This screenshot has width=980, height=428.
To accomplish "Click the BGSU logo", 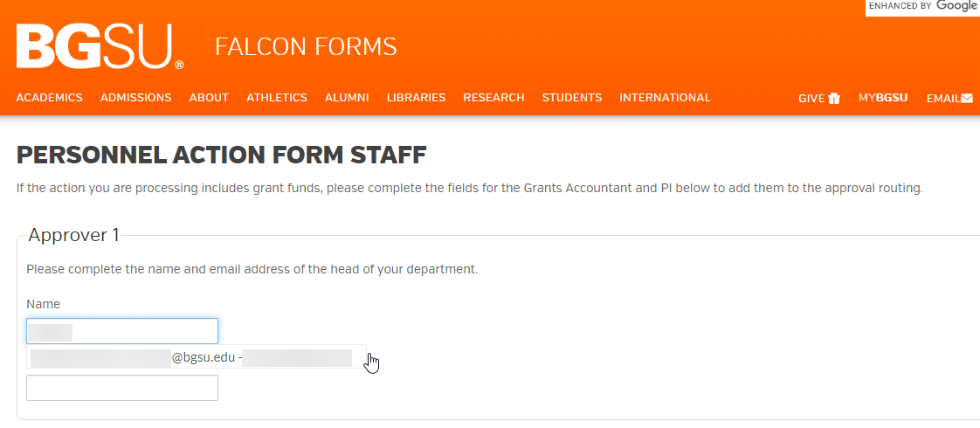I will 100,47.
